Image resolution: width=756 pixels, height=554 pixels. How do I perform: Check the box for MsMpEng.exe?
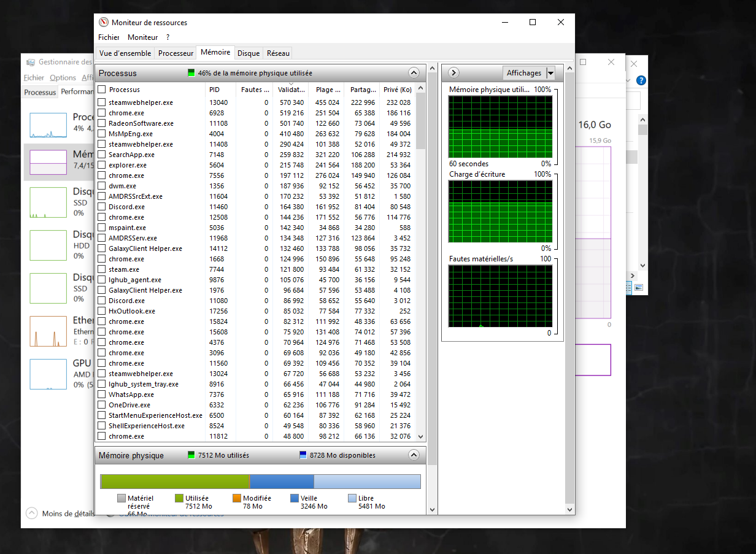pos(102,134)
